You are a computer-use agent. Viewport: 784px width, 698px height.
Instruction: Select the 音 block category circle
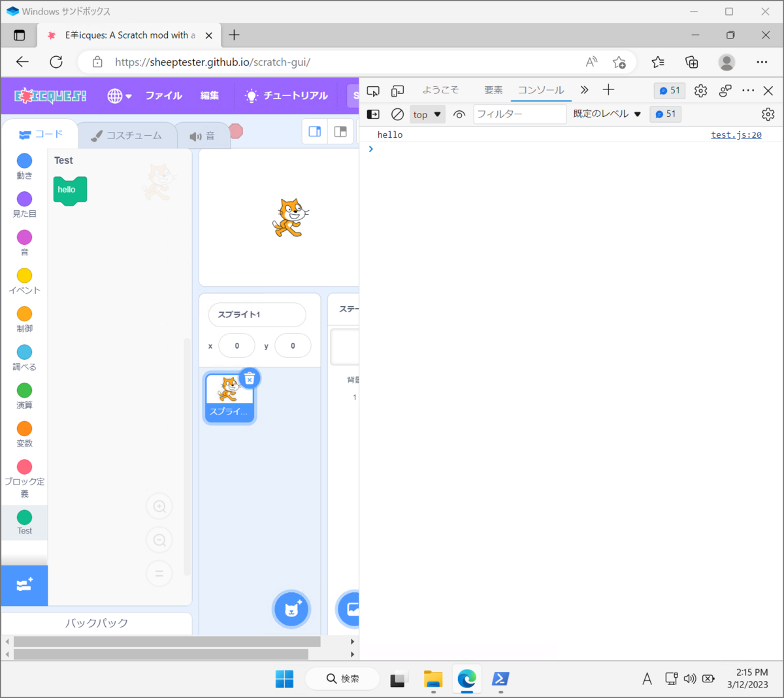[x=25, y=237]
